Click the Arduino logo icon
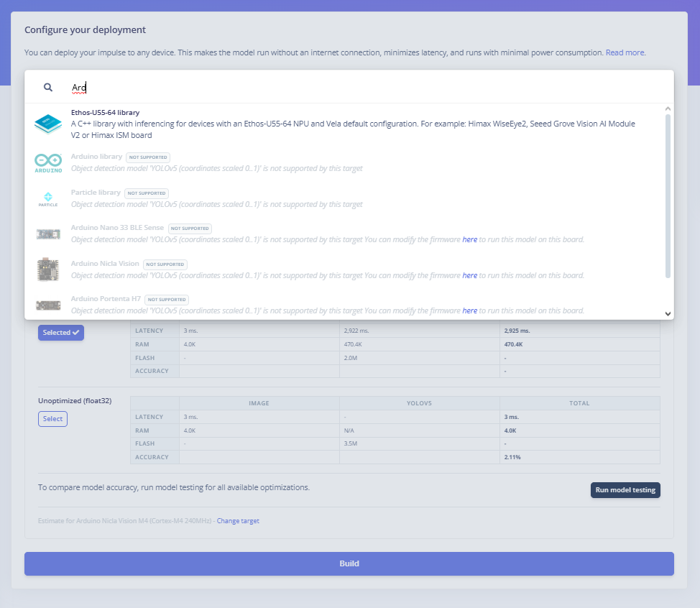700x608 pixels. click(48, 163)
